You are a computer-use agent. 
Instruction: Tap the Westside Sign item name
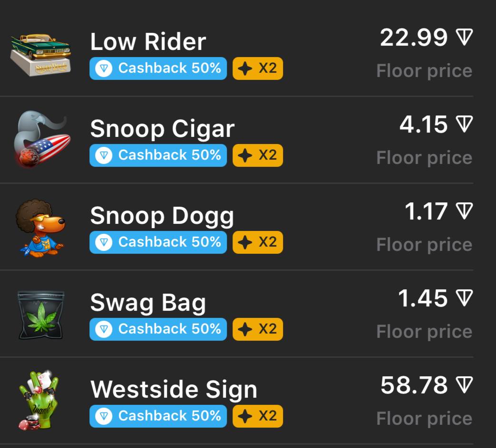(174, 390)
